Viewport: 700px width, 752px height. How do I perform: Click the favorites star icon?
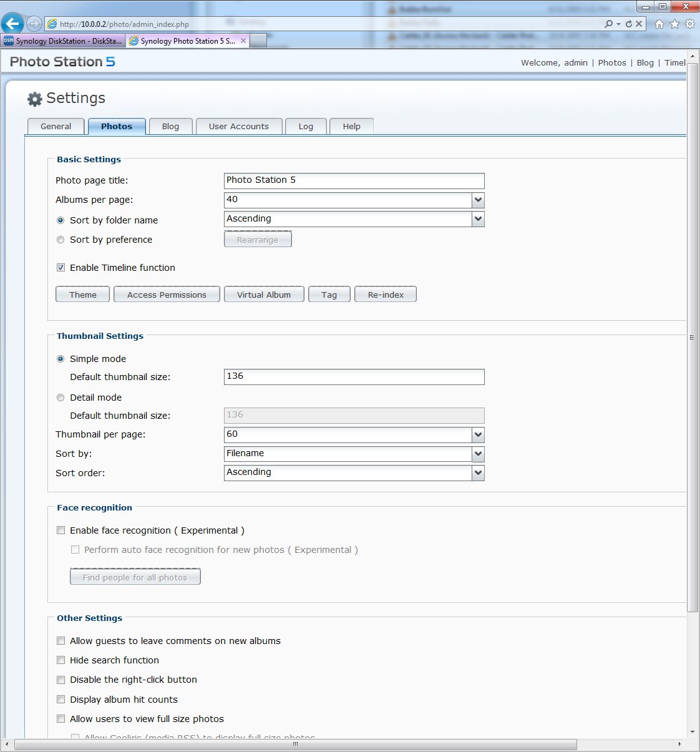point(674,24)
